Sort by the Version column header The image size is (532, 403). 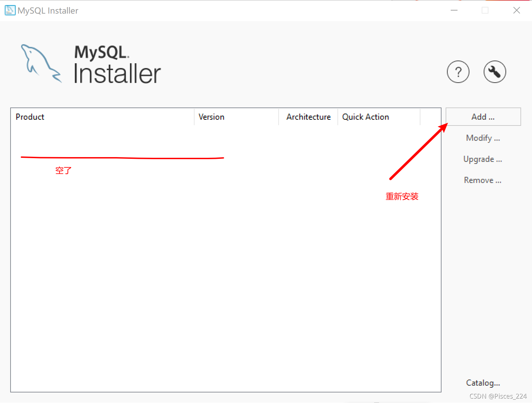click(236, 117)
